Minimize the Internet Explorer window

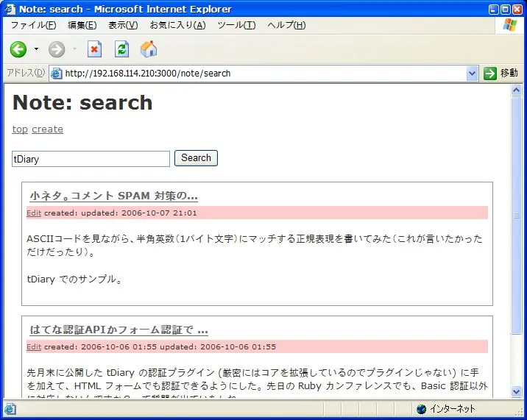[493, 9]
